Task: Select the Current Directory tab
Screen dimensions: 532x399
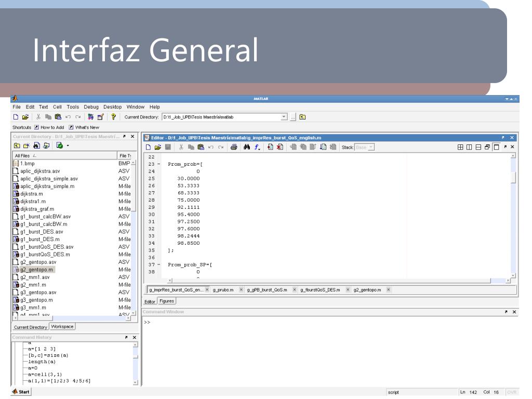Action: (x=31, y=327)
